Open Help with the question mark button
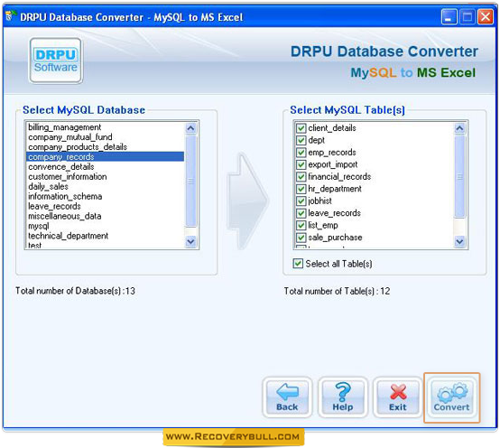Screen dimensions: 500x448 [x=342, y=397]
